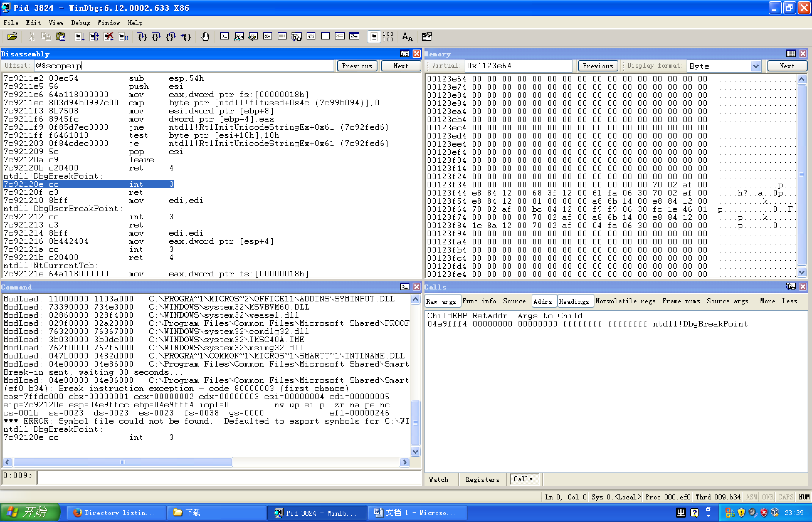812x522 pixels.
Task: Click the Run to Cursor toolbar icon
Action: [x=186, y=37]
